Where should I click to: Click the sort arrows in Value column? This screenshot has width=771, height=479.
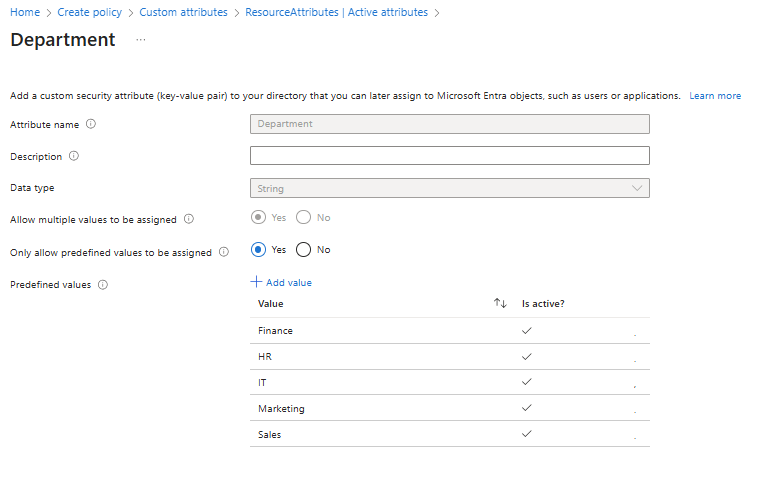coord(500,303)
